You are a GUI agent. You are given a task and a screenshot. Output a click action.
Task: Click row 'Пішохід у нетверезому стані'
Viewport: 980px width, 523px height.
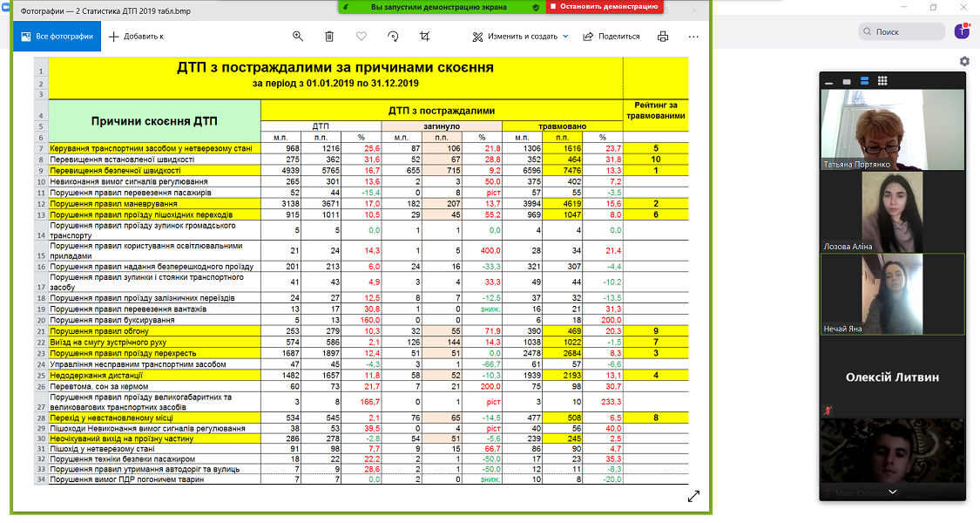(368, 449)
